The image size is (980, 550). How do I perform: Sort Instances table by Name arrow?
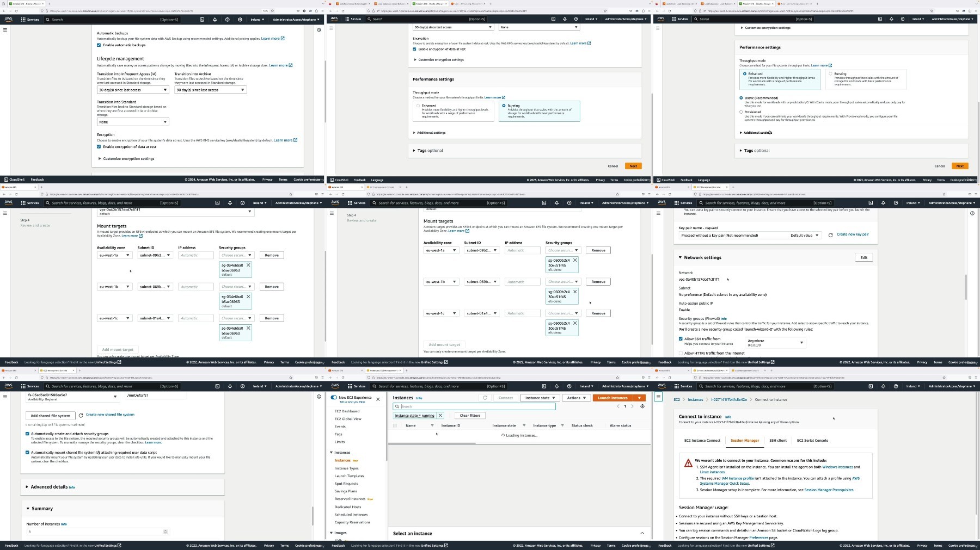432,425
